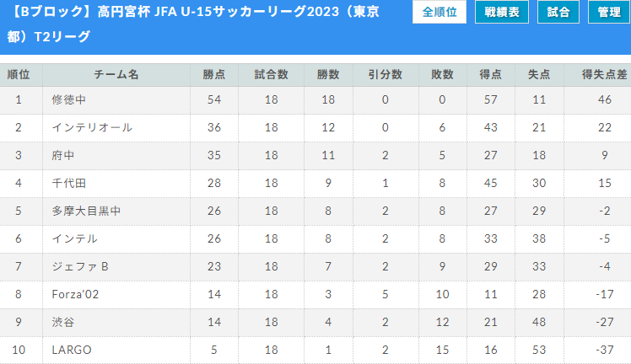Click the 勝点 column header
The width and height of the screenshot is (631, 364).
tap(214, 75)
